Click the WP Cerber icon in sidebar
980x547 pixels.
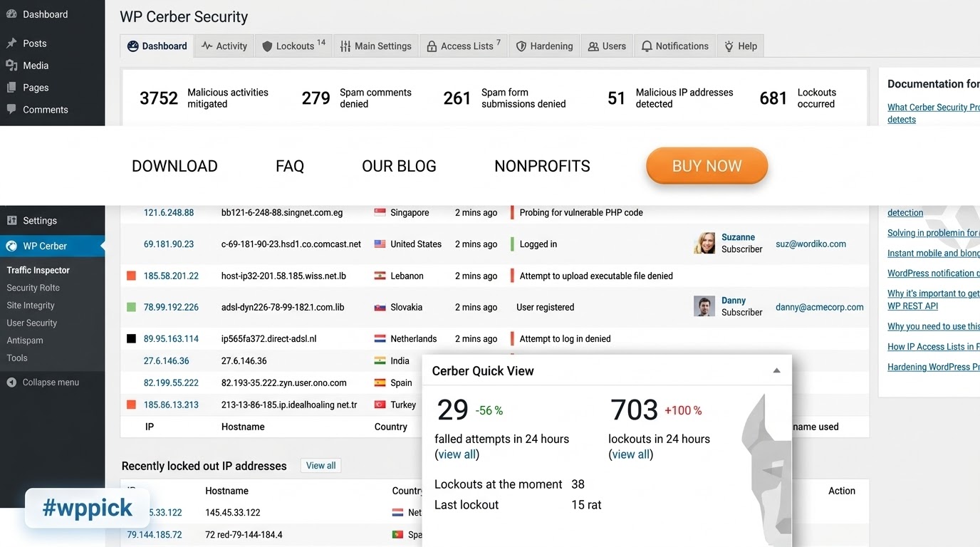tap(11, 246)
